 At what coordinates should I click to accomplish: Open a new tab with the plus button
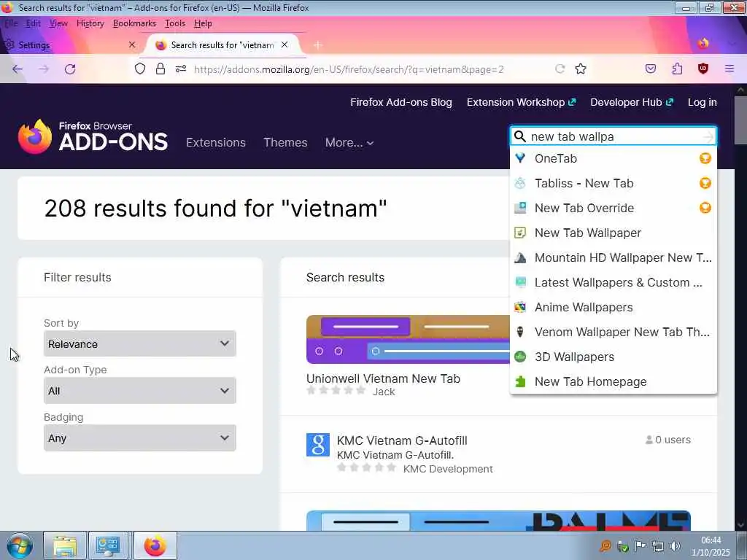318,45
